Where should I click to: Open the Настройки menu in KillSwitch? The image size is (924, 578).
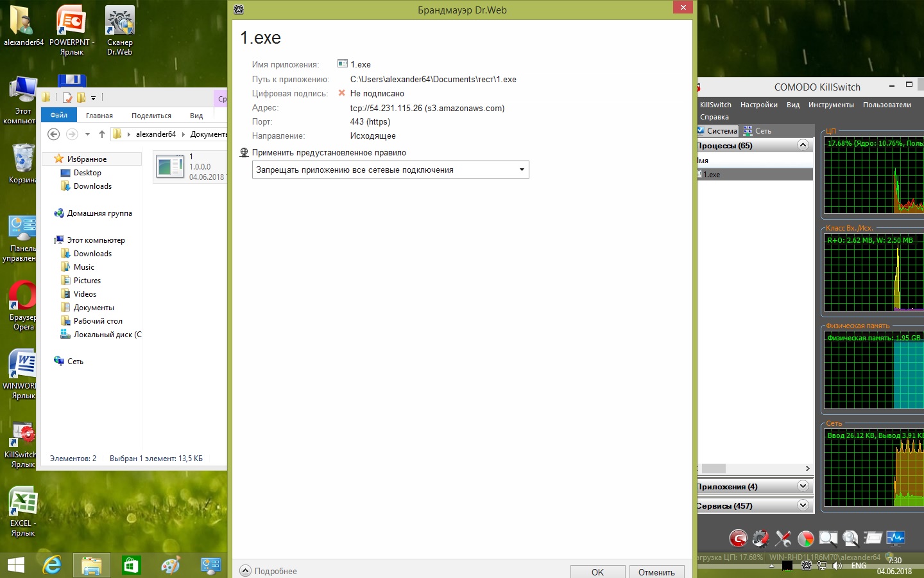tap(759, 105)
